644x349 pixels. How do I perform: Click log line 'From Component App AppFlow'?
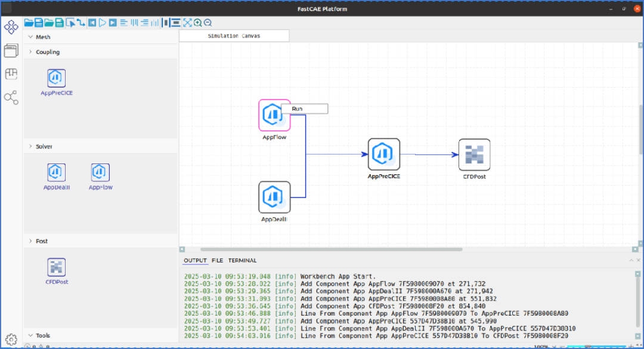coord(376,314)
